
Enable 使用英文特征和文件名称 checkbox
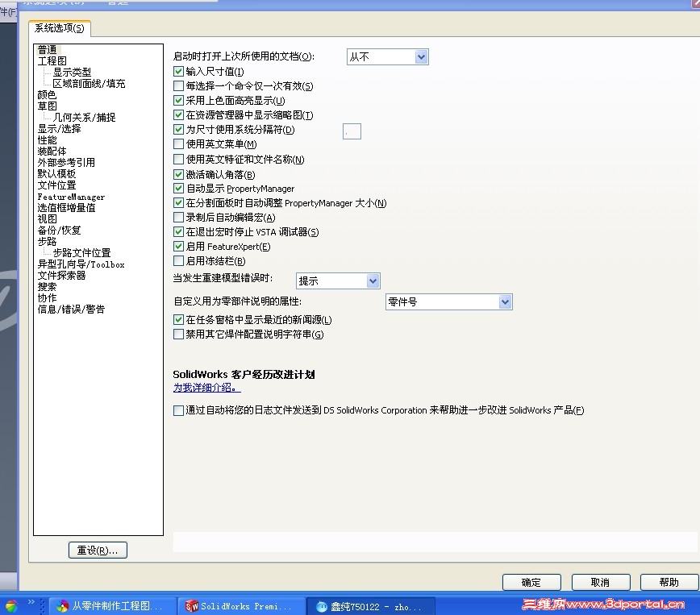pyautogui.click(x=178, y=159)
